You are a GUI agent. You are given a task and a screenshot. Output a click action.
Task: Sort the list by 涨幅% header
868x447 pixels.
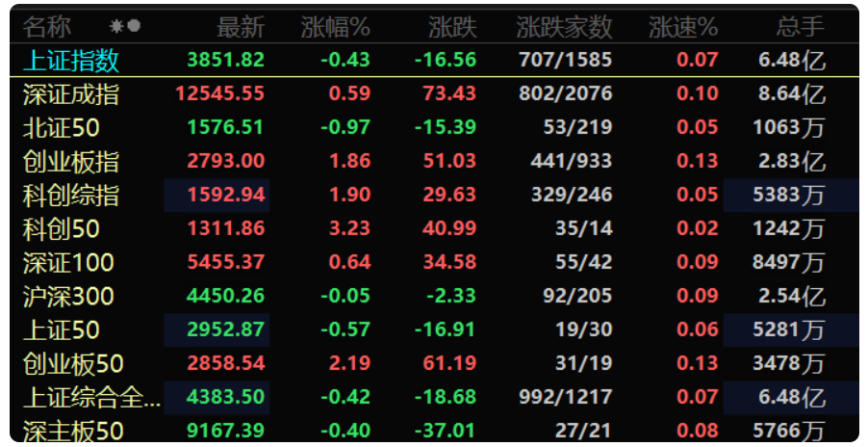[x=336, y=27]
